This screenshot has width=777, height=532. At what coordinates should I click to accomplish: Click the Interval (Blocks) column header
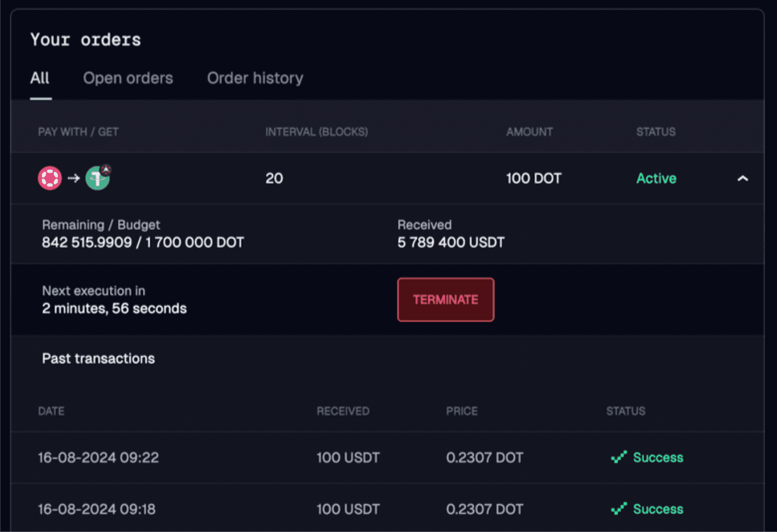tap(316, 132)
